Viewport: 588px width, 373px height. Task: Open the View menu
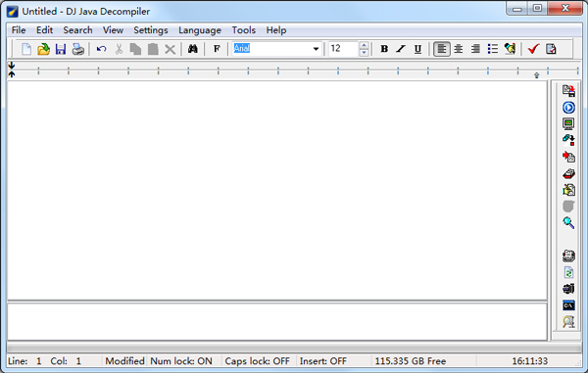pos(113,30)
